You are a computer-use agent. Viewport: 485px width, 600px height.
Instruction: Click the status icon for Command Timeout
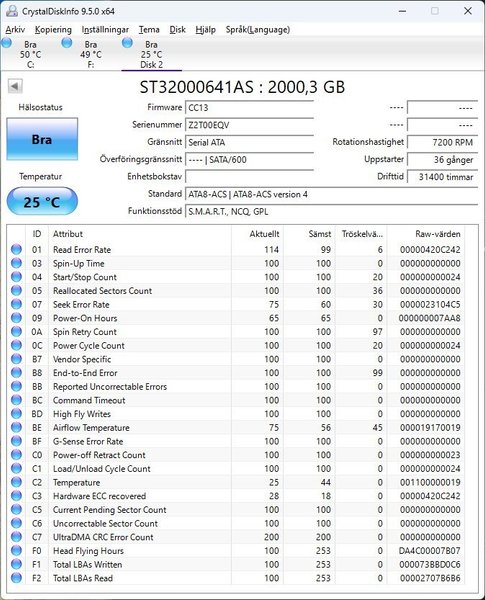tap(16, 400)
